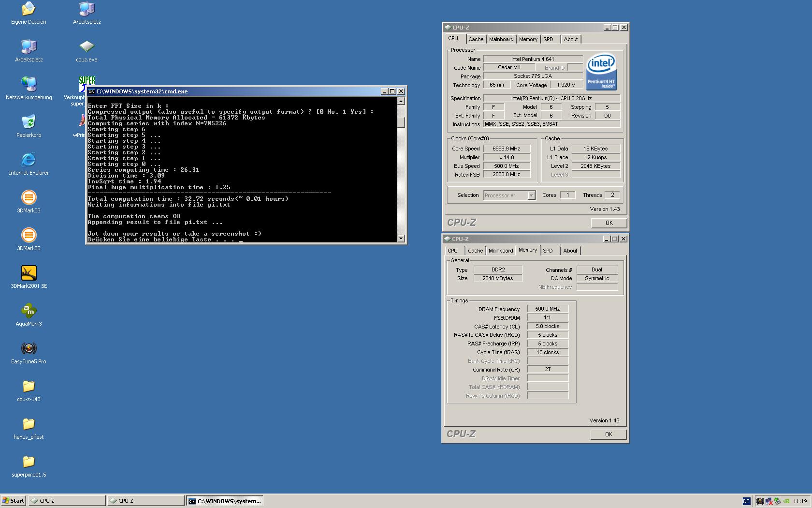The height and width of the screenshot is (508, 812).
Task: Select the cpuz.exe desktop icon
Action: (87, 51)
